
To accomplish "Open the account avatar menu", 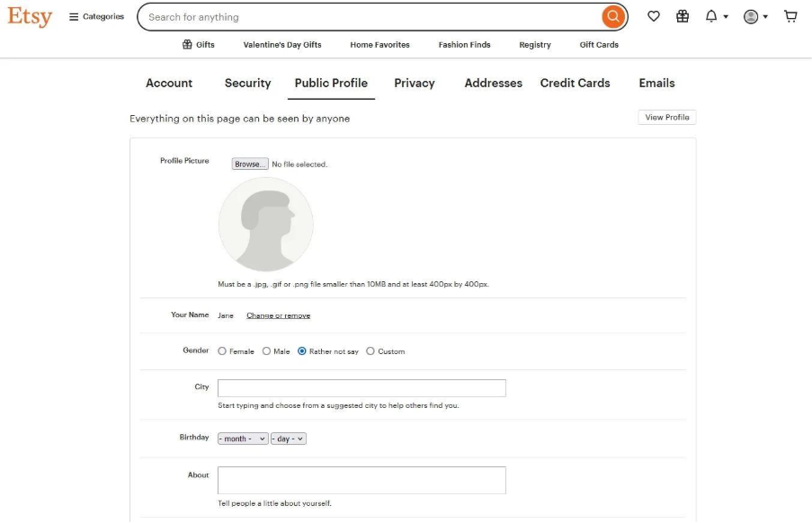I will click(x=755, y=16).
